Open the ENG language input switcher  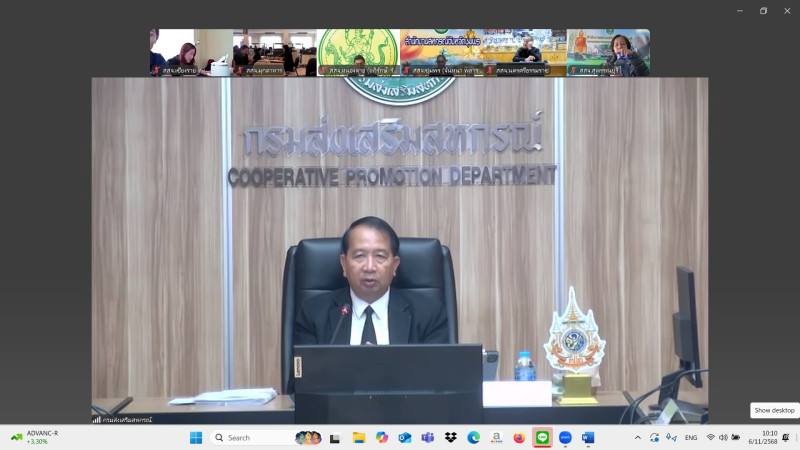pyautogui.click(x=691, y=437)
